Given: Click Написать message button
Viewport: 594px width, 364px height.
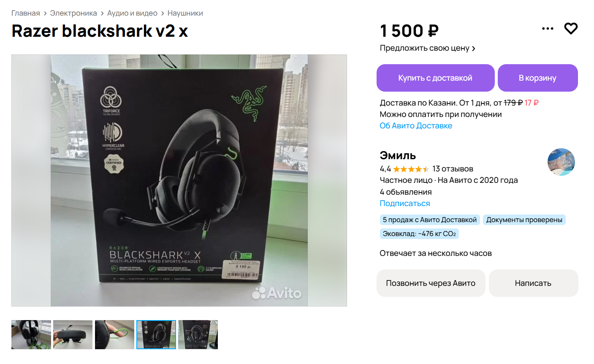Looking at the screenshot, I should tap(533, 283).
